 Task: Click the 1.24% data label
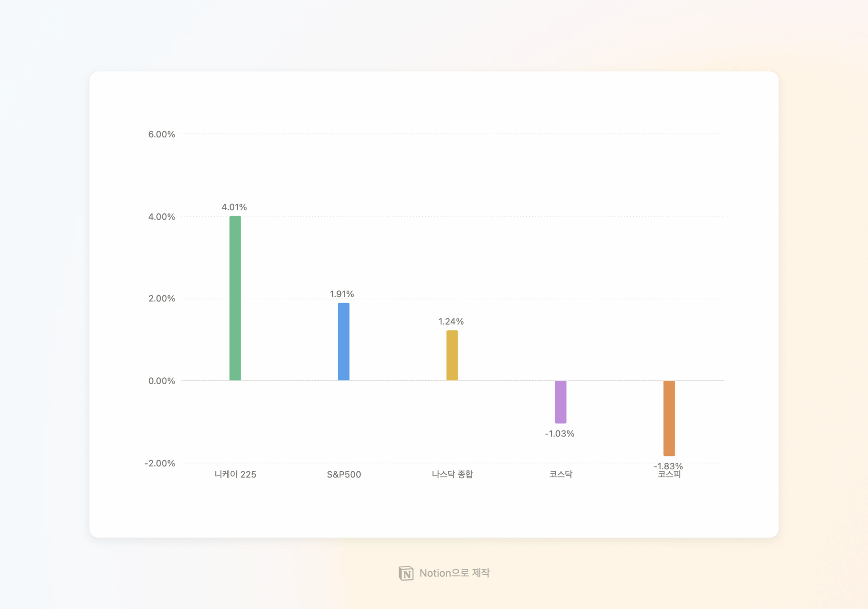coord(451,322)
